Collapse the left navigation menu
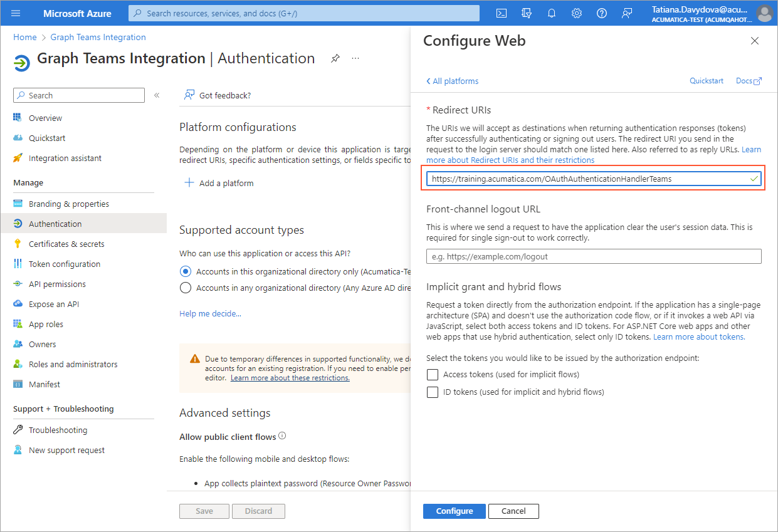The height and width of the screenshot is (532, 778). pyautogui.click(x=157, y=95)
